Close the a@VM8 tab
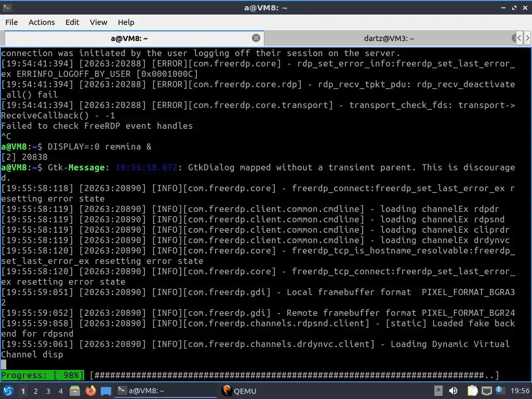This screenshot has width=532, height=399. 256,38
